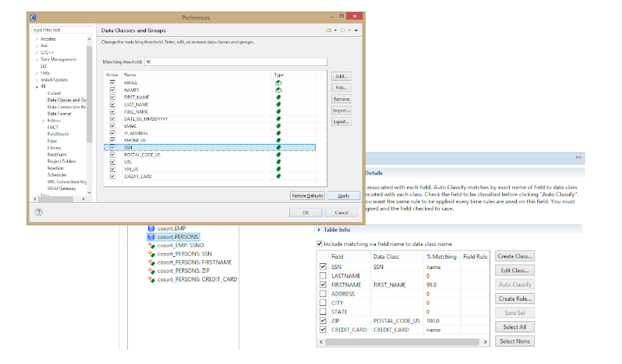This screenshot has width=622, height=364.
Task: Open the RowGen preference page
Action: [x=56, y=168]
